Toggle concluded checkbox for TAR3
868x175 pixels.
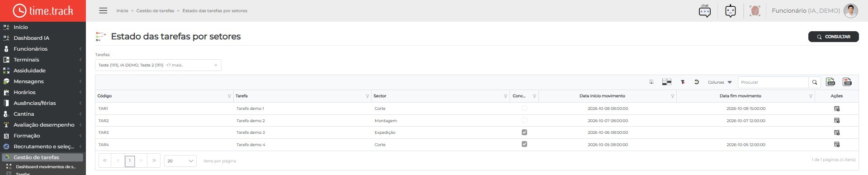[524, 132]
